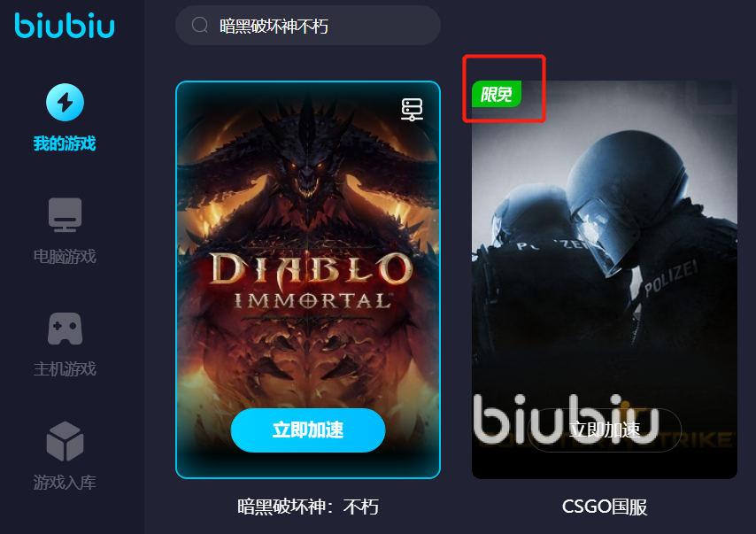Click the DIABLO IMMORTAL logo text
This screenshot has height=534, width=756.
311,282
